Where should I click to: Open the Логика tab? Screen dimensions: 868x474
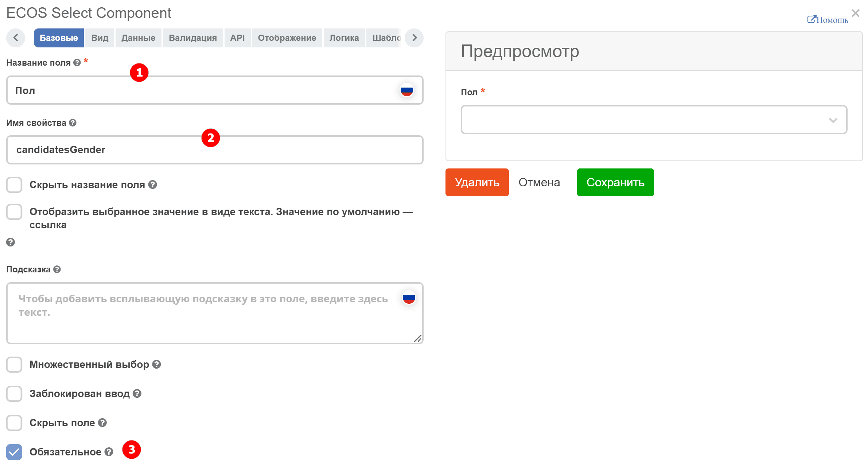[x=344, y=38]
